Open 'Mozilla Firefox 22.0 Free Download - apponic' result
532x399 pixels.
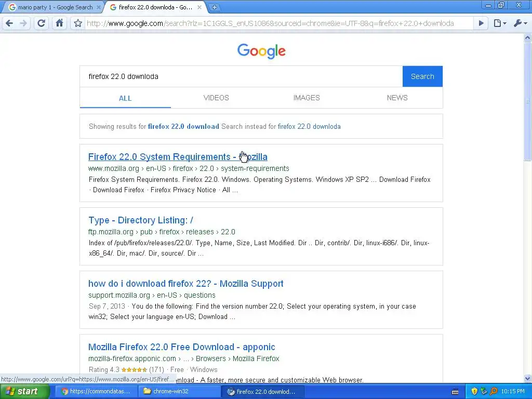click(x=181, y=347)
